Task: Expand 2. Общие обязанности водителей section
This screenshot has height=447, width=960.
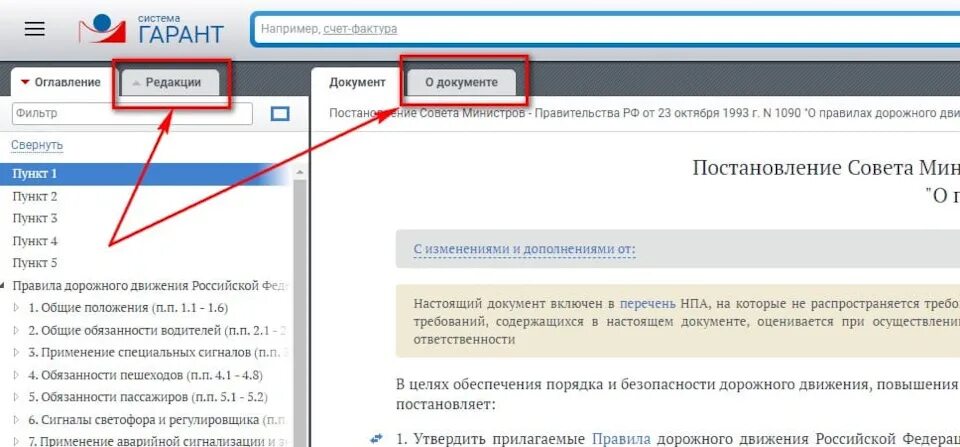Action: pos(17,331)
